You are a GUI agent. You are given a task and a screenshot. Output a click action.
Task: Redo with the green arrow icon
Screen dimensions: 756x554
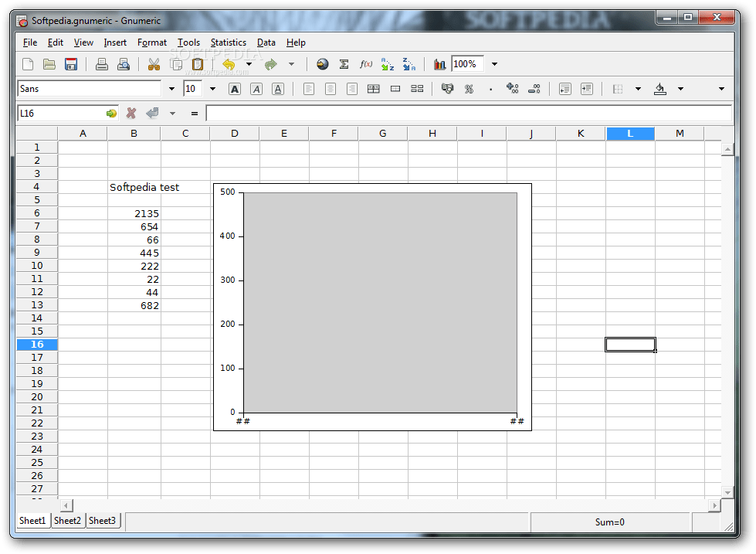(271, 64)
